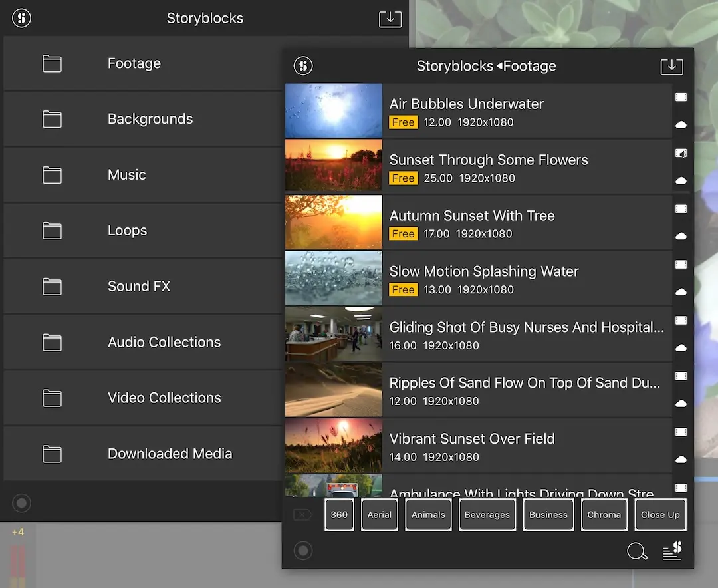Click the title text "Sunset Through Some Flowers"

tap(489, 160)
